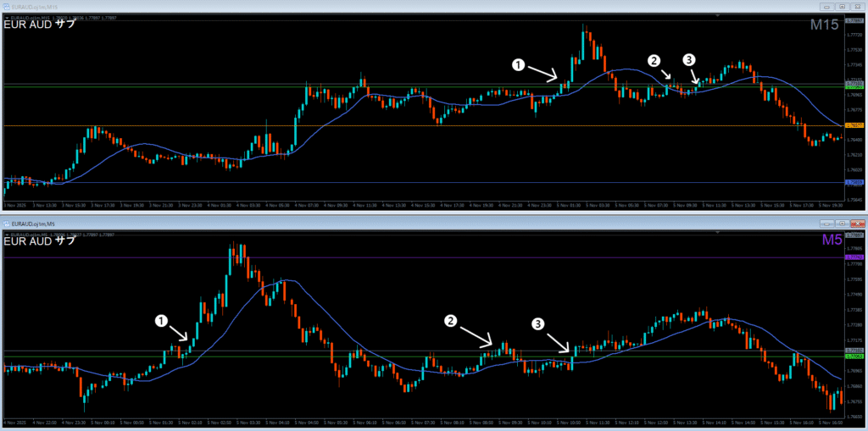868x431 pixels.
Task: Select the purple horizontal line in M5 chart
Action: tap(424, 257)
